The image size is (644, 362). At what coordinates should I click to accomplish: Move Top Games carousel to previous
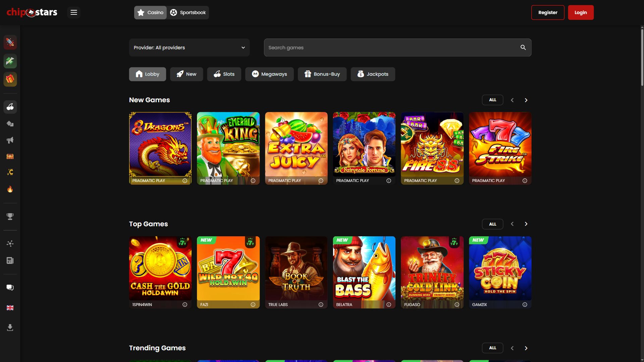pos(512,224)
